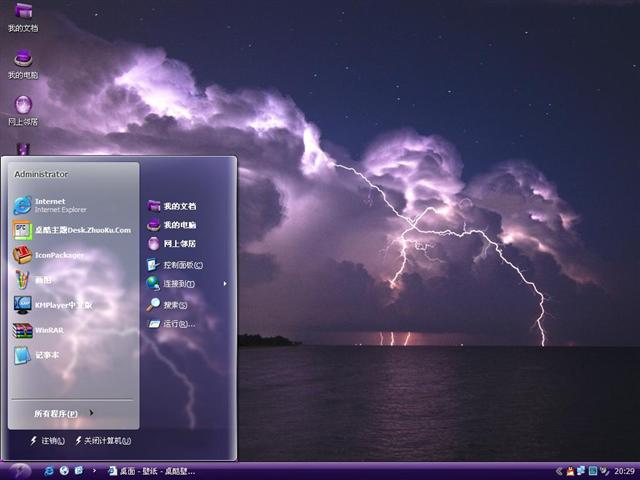
Task: Switch to the 桌面 - 壁纸 taskbar window
Action: coord(151,470)
